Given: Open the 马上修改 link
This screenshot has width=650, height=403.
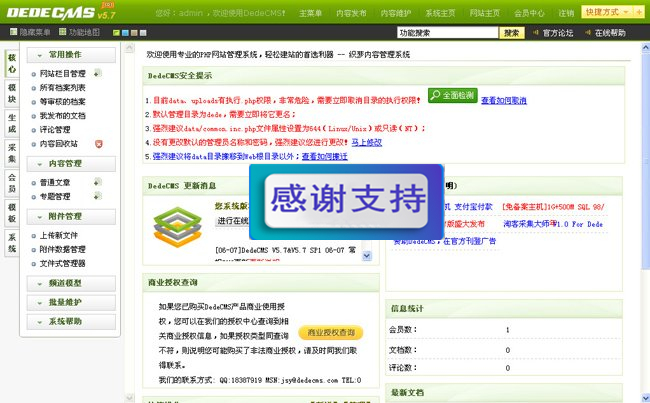Looking at the screenshot, I should (x=366, y=142).
